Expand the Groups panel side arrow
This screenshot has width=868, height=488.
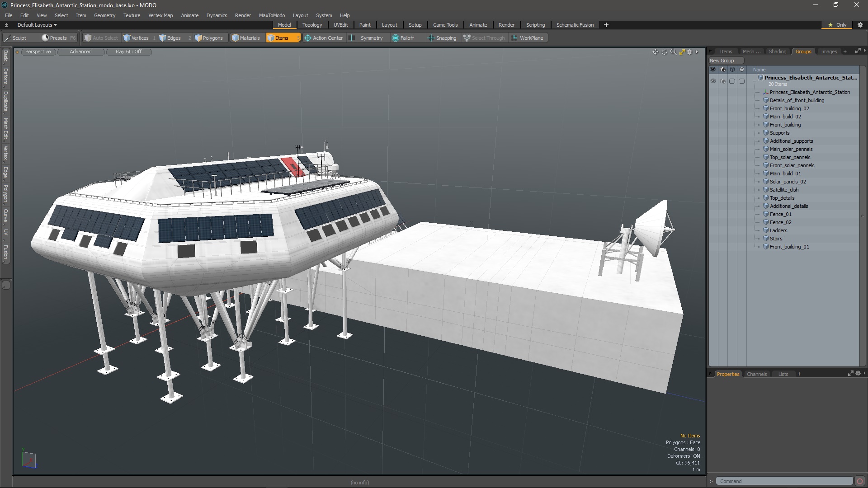pos(864,51)
